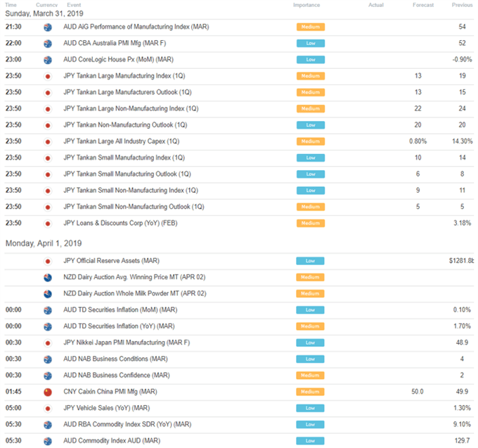Click flag for AUD NAB Business Conditions
Screen dimensions: 478x448
pyautogui.click(x=48, y=359)
